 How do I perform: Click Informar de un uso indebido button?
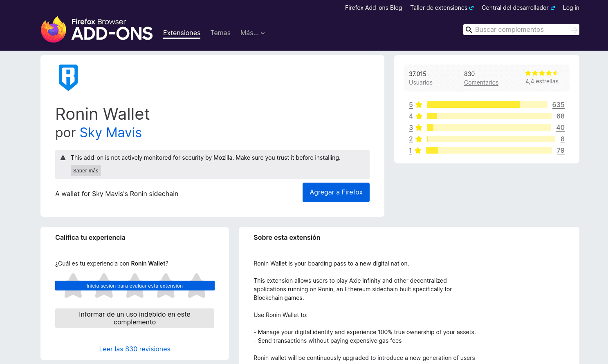coord(135,318)
